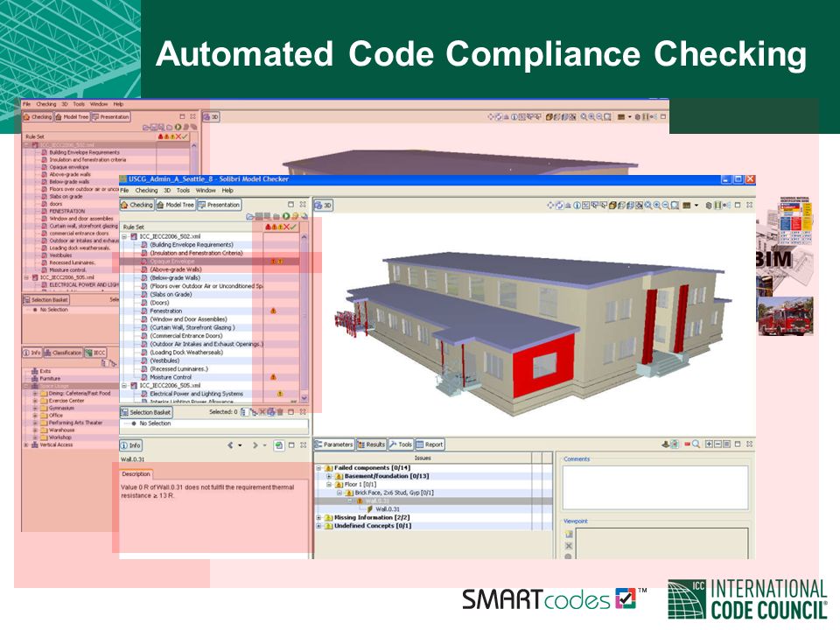
Task: Click the warning icon on the Fenestration row
Action: [273, 311]
